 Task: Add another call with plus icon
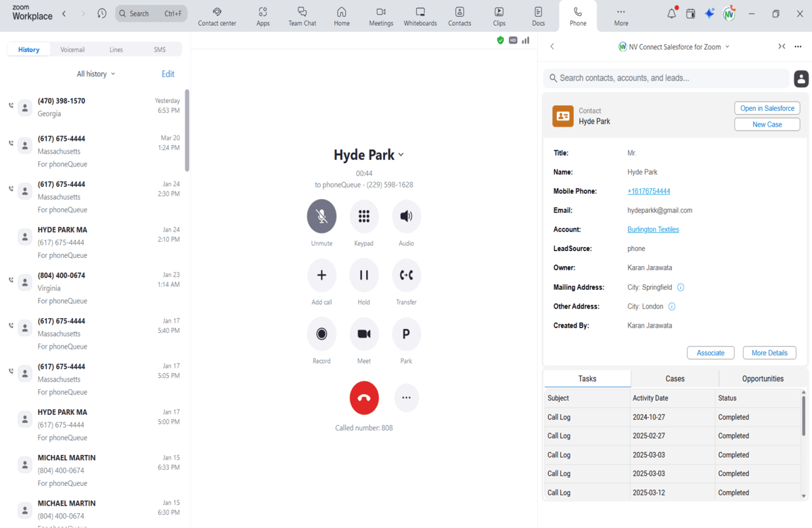tap(321, 276)
